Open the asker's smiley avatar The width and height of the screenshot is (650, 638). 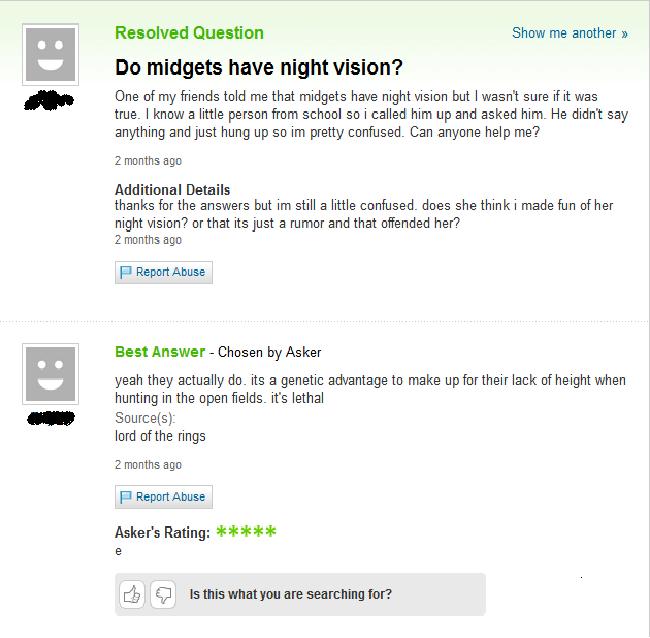[51, 55]
